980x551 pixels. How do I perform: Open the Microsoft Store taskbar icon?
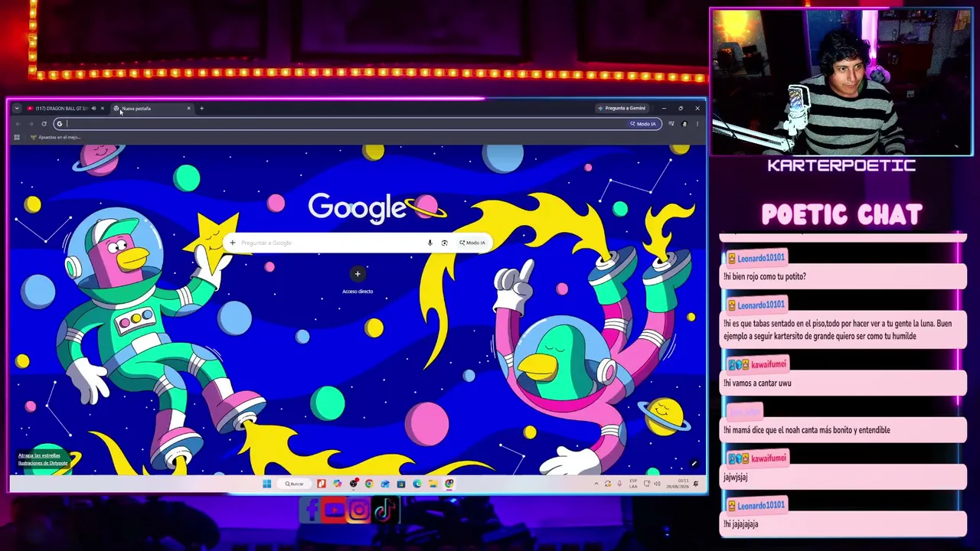pos(401,484)
